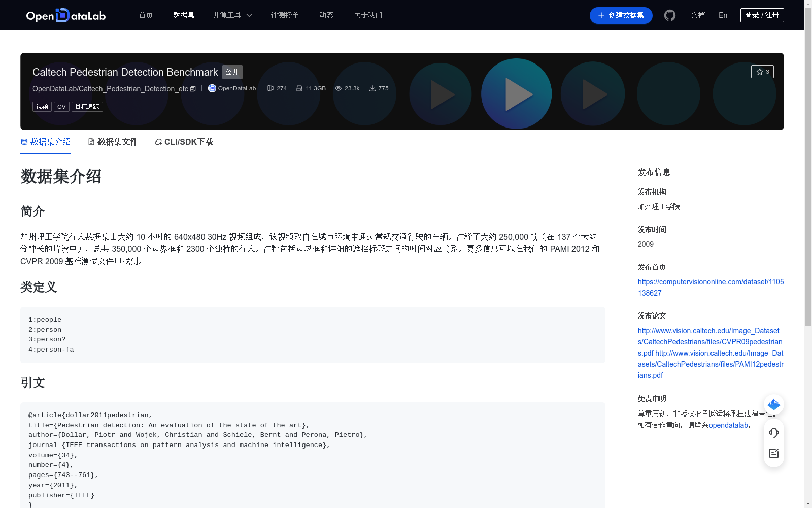Click the large center play circle in banner
The width and height of the screenshot is (812, 508).
point(516,94)
